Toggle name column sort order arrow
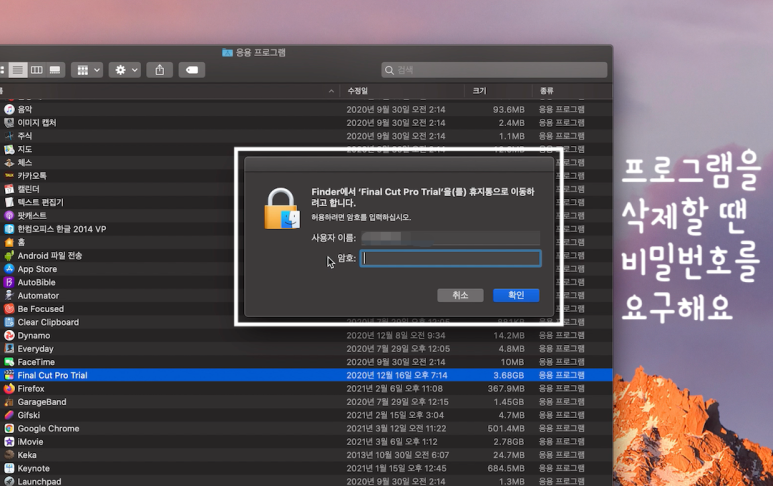The height and width of the screenshot is (486, 773). pos(331,91)
